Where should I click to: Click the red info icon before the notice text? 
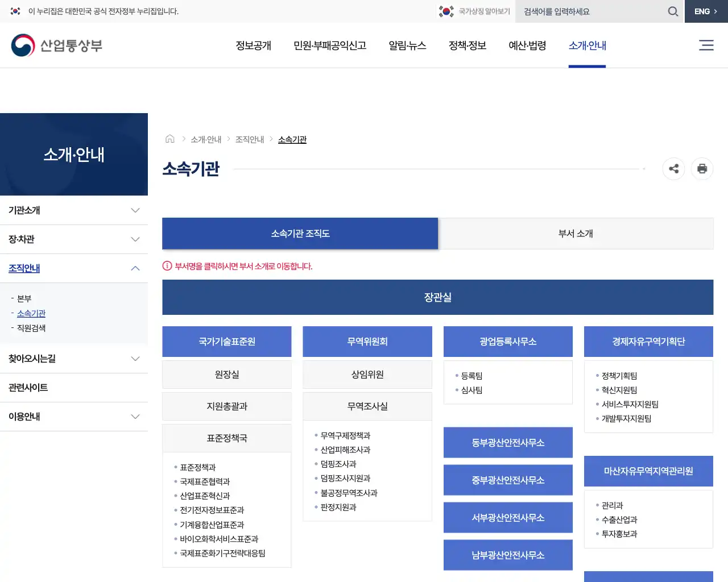166,266
